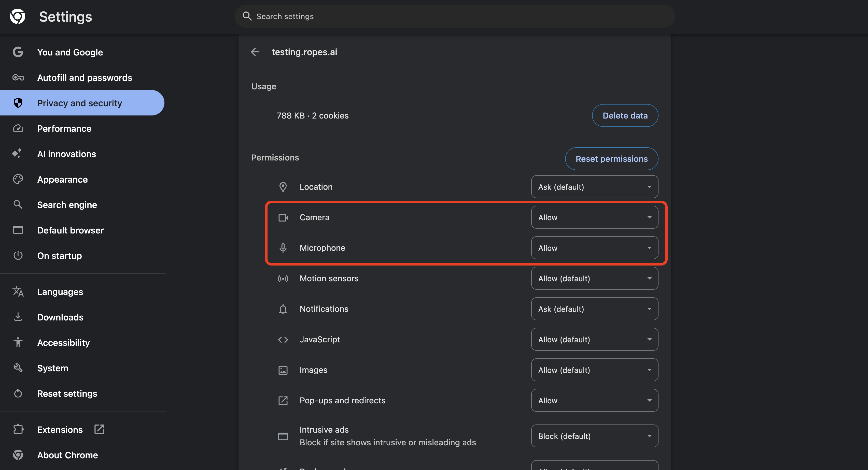
Task: Click the translate icon for Languages
Action: coord(18,291)
